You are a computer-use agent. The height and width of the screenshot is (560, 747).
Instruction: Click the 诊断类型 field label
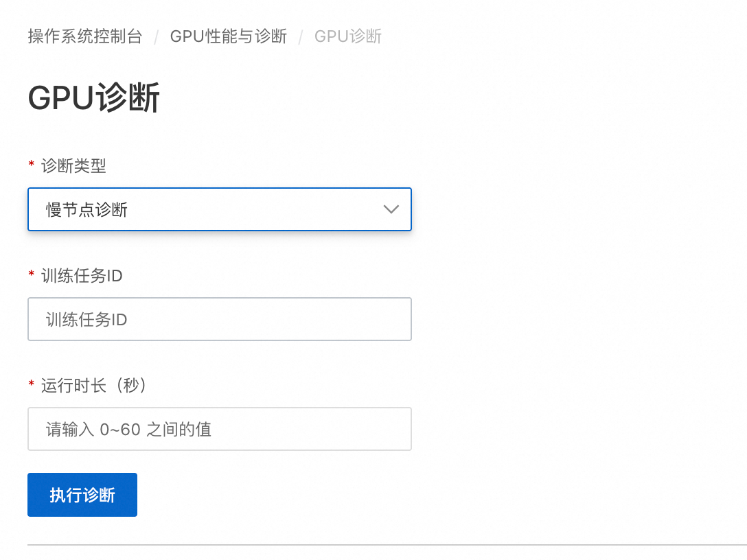coord(73,165)
